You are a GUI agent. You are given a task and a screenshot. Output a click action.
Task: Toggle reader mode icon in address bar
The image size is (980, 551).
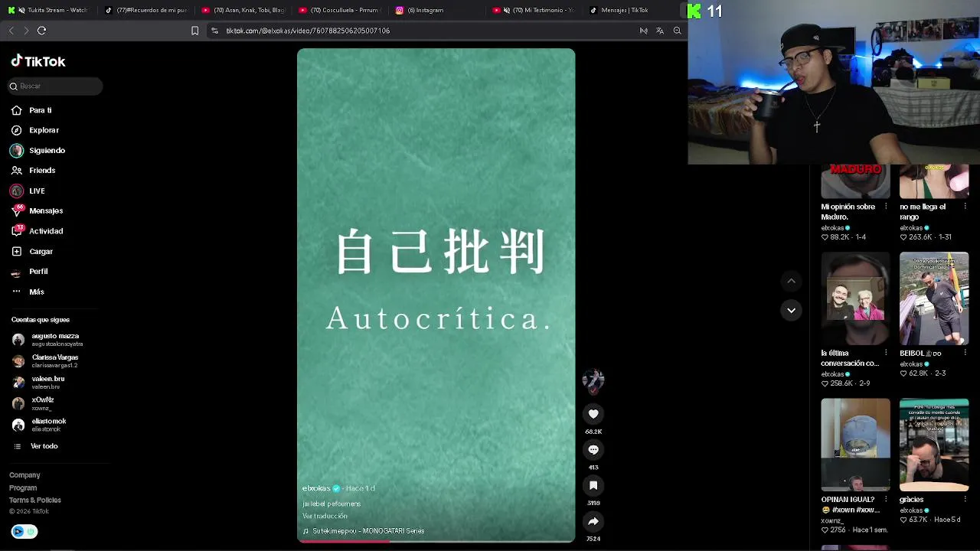[x=643, y=31]
